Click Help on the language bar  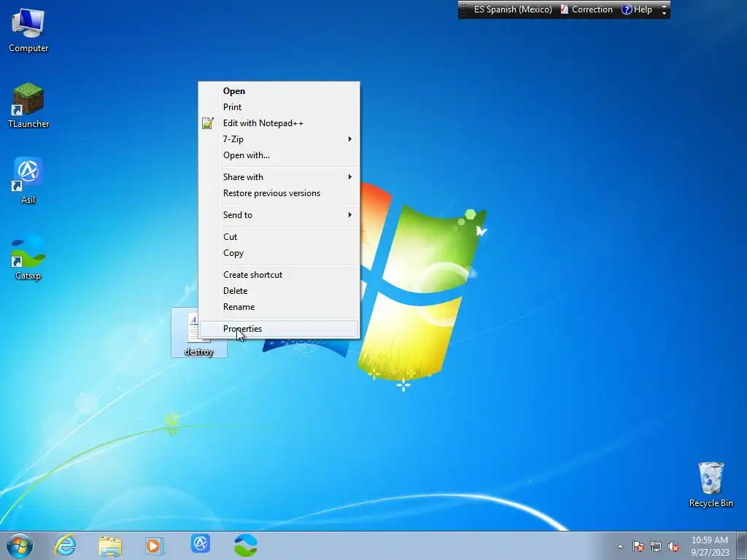click(637, 9)
